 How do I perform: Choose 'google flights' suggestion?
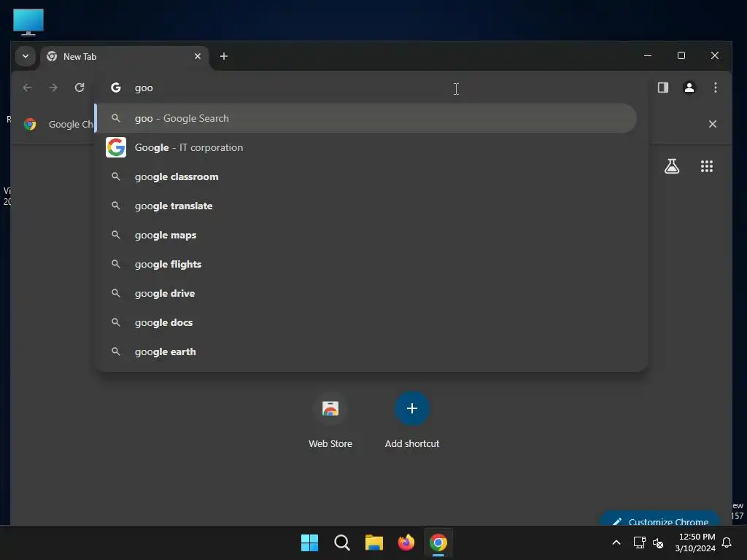point(366,264)
